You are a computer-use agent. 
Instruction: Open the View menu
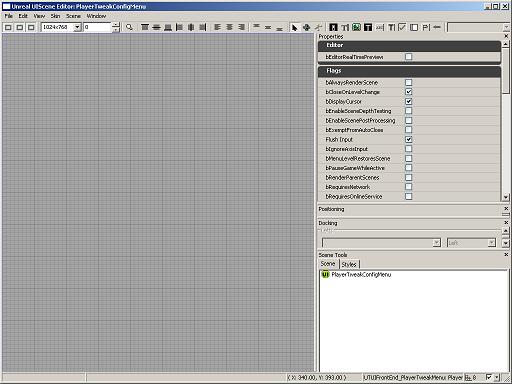[39, 16]
